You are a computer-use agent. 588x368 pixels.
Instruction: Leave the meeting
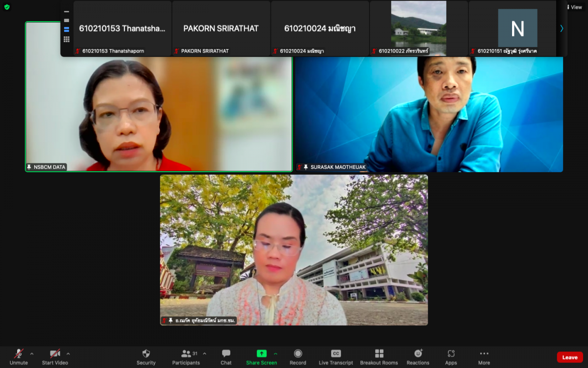[x=570, y=357]
